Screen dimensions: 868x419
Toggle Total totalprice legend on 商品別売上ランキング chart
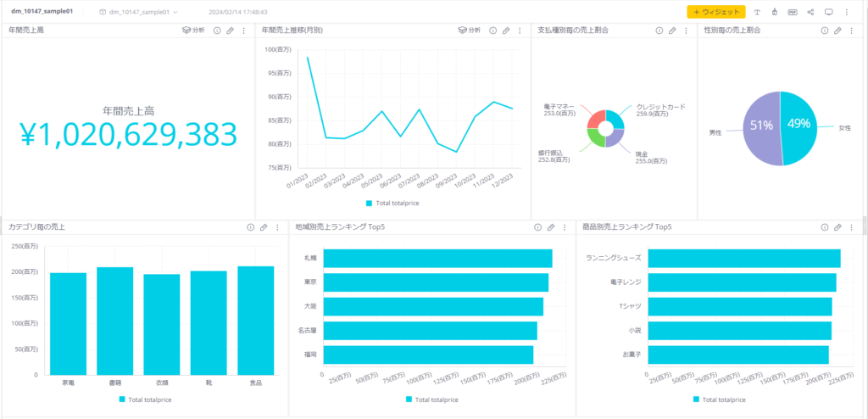point(719,399)
